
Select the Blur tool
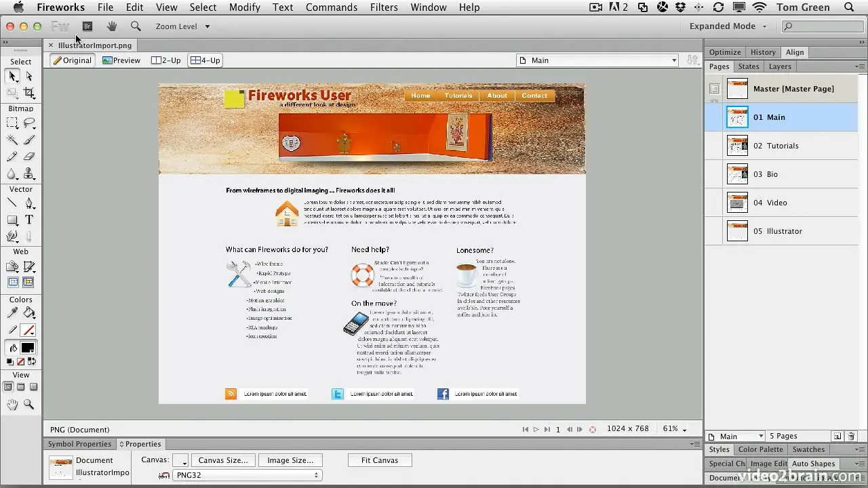click(13, 174)
